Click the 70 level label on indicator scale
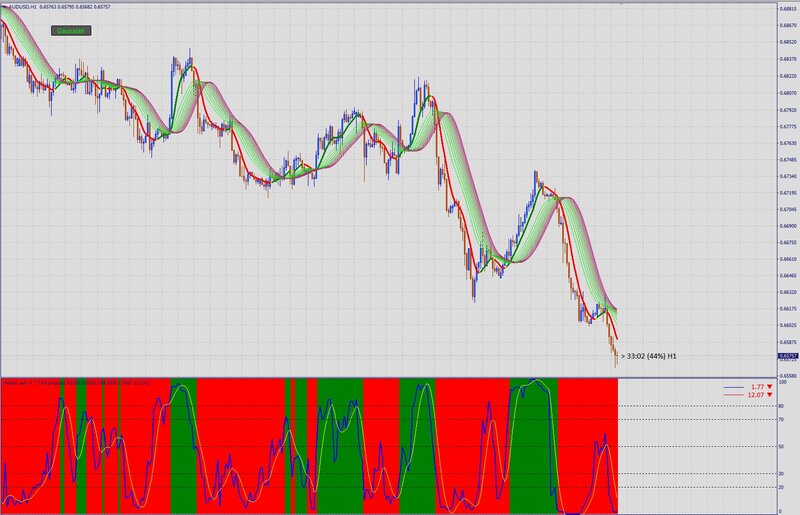Viewport: 800px width, 515px height. pyautogui.click(x=781, y=420)
